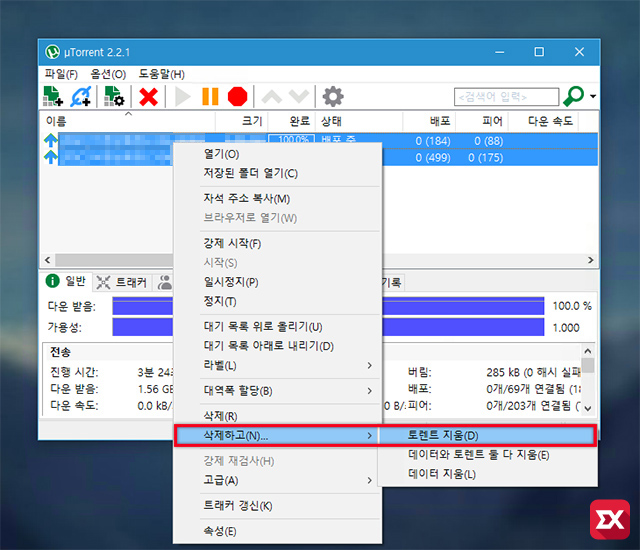Click the Create New Torrent icon

(x=114, y=96)
